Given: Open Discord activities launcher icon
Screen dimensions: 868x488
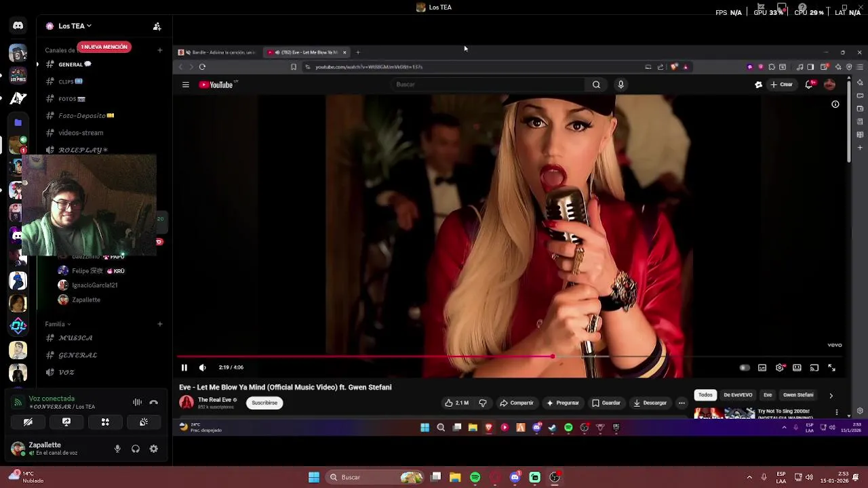Looking at the screenshot, I should coord(105,422).
